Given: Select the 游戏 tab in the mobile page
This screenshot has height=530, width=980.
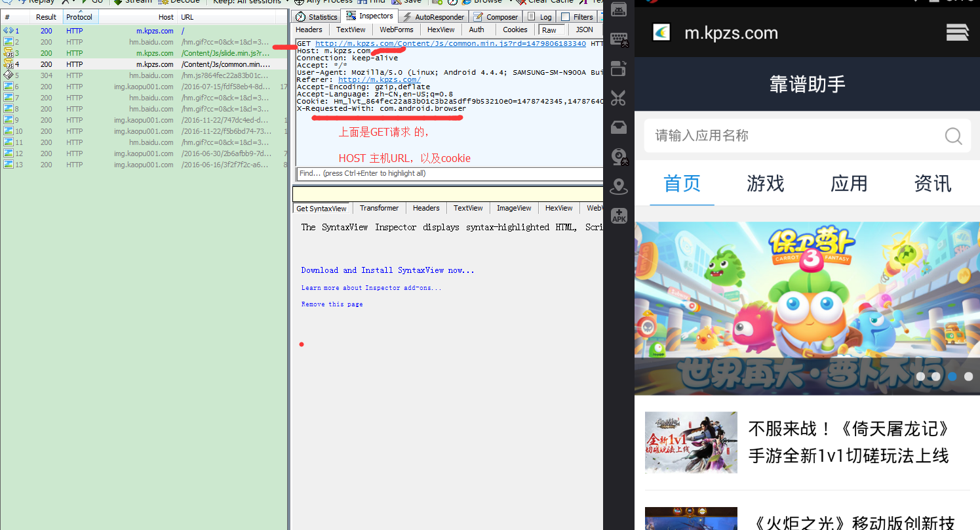Looking at the screenshot, I should 765,183.
